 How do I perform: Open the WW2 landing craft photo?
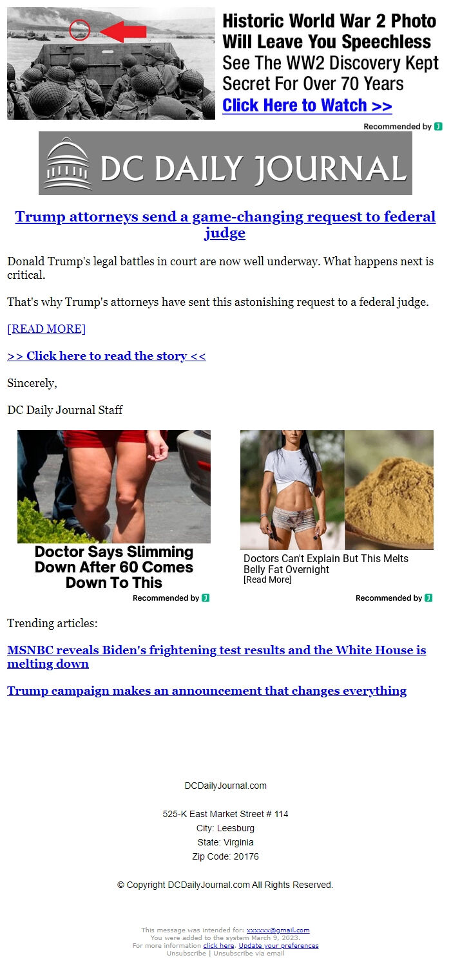coord(111,63)
